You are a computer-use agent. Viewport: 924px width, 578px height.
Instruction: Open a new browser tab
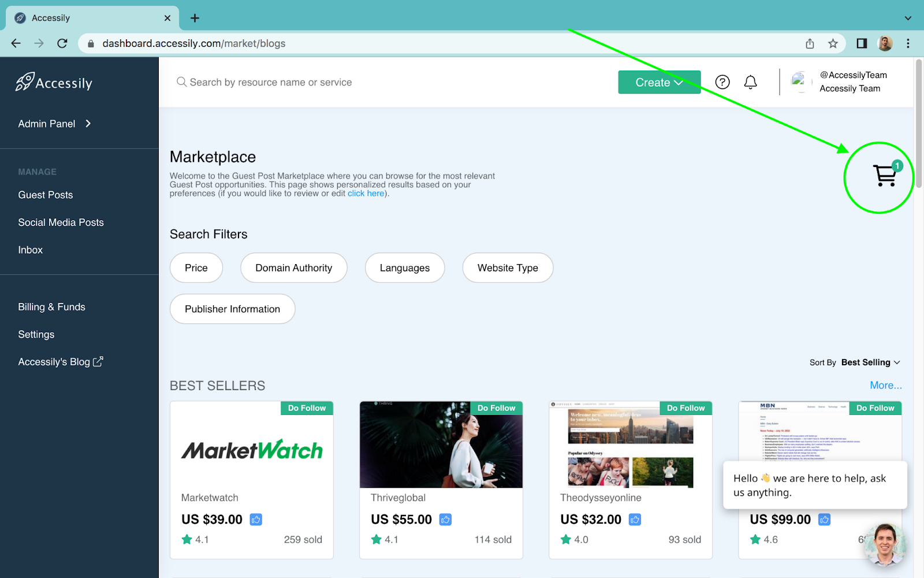tap(195, 18)
